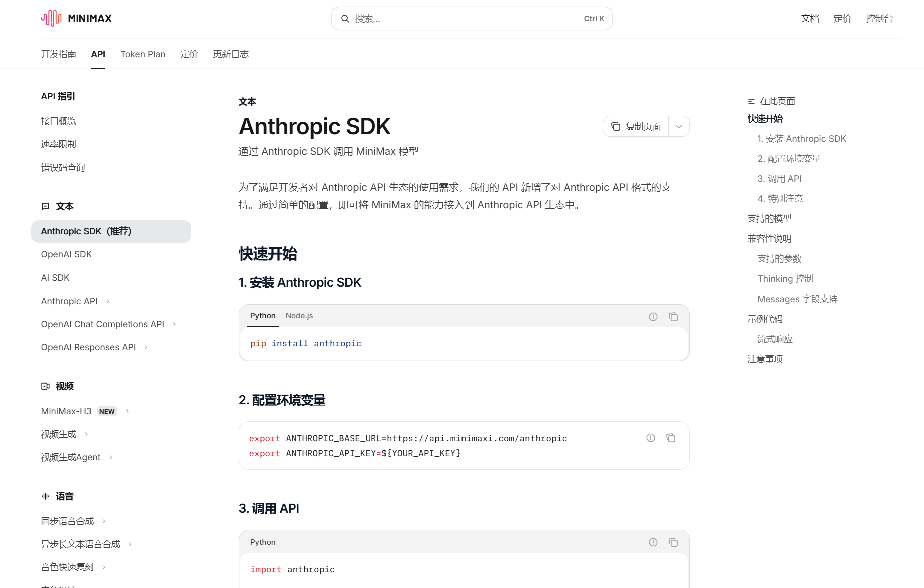Jump to 3. 调用 API outline entry

click(x=780, y=179)
